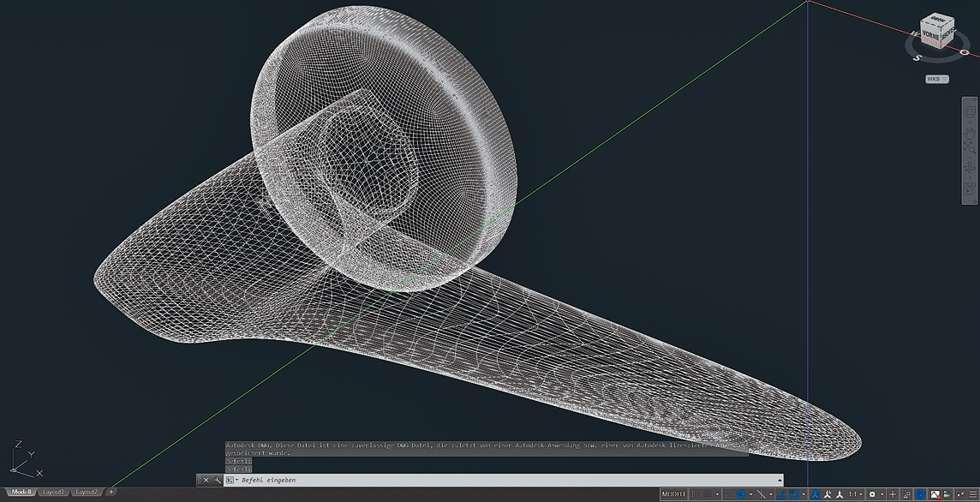Open polar tracking angle dropdown

pos(750,494)
